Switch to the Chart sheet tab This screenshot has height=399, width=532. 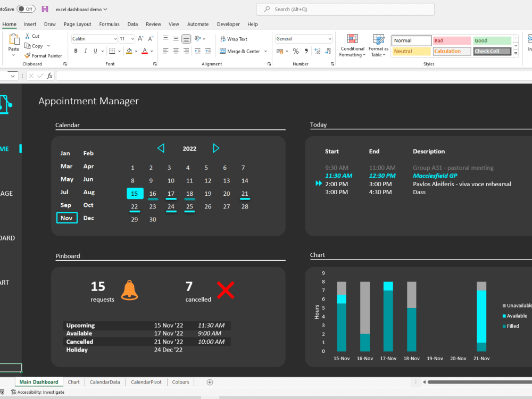tap(73, 381)
